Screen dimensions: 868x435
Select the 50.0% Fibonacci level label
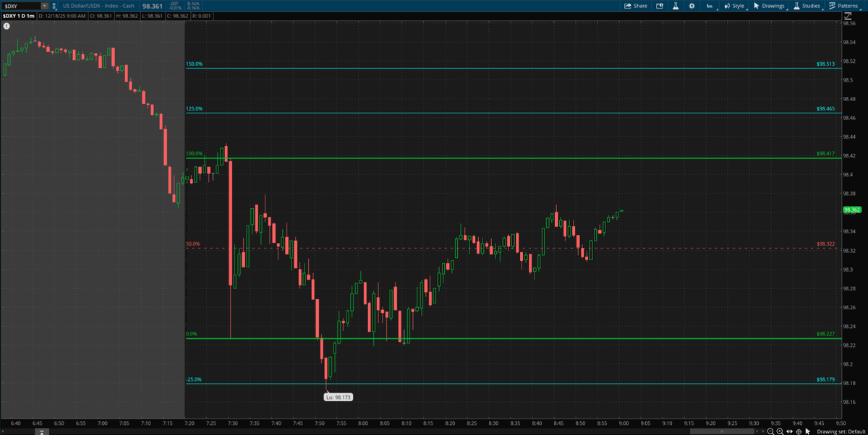tap(193, 244)
